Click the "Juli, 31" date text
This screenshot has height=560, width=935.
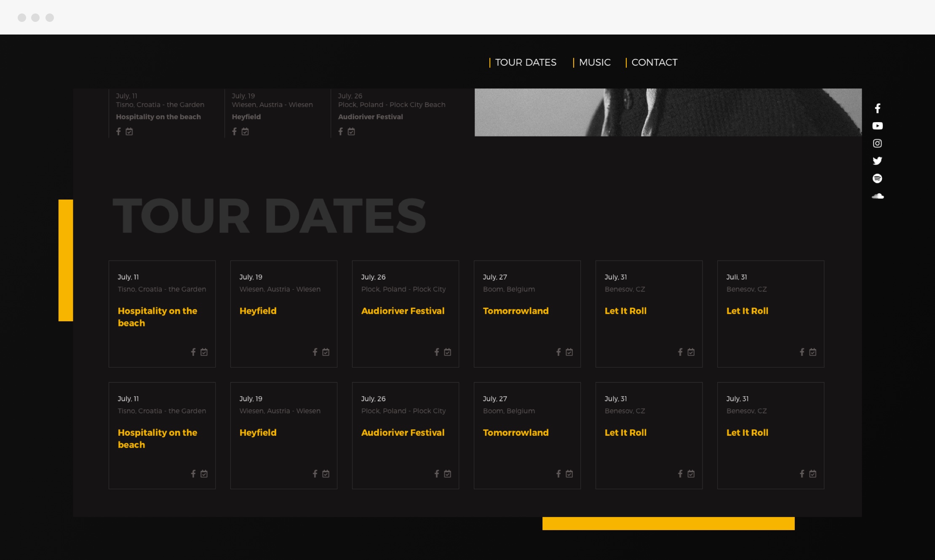pos(737,277)
